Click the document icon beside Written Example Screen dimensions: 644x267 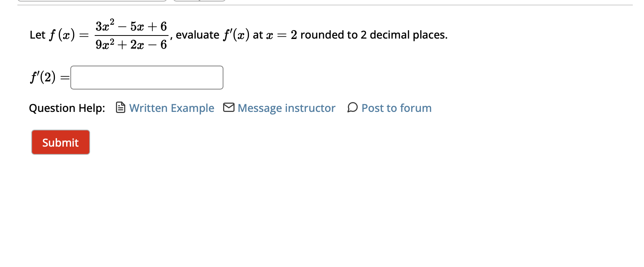coord(121,108)
